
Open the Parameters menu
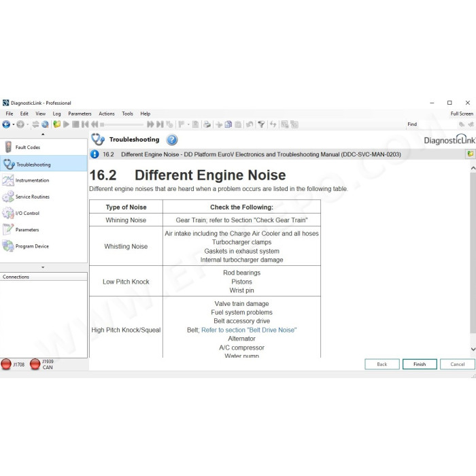tap(80, 114)
